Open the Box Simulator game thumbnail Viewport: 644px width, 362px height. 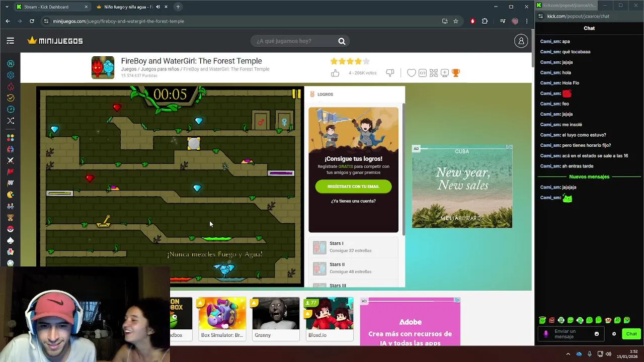pos(222,319)
